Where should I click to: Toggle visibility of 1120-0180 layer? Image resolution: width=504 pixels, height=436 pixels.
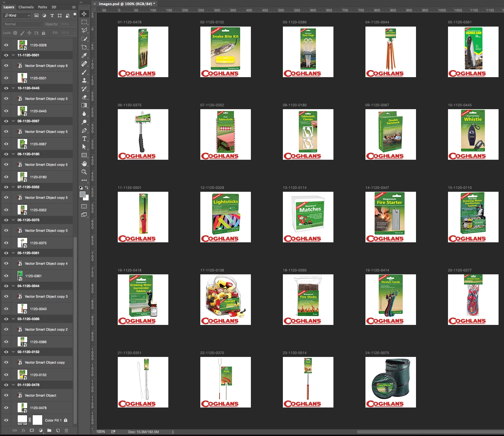[x=6, y=177]
